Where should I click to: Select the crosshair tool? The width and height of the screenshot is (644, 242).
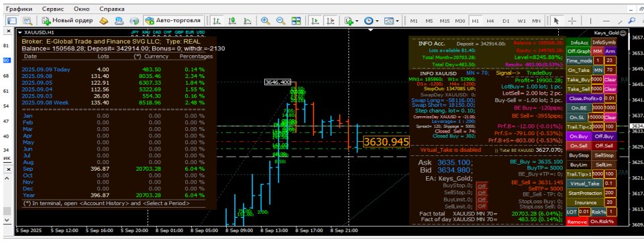pyautogui.click(x=572, y=21)
